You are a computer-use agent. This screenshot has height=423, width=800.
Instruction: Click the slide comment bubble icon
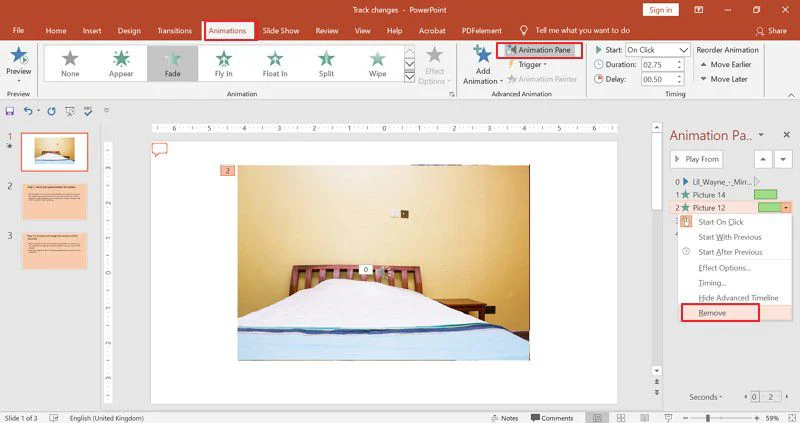coord(160,149)
